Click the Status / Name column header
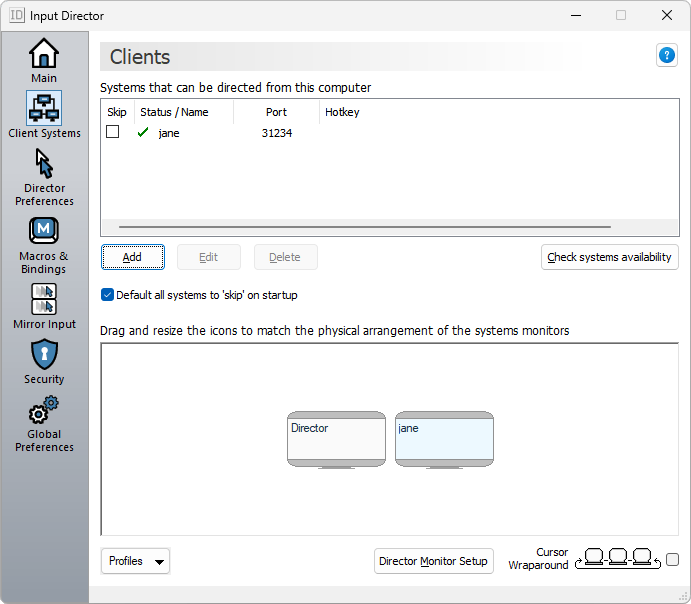Screen dimensions: 691x604 pos(174,112)
